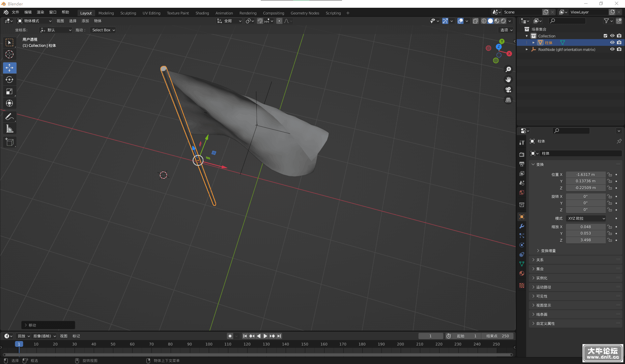Viewport: 625px width, 364px height.
Task: Open the 选项 options button in viewport header
Action: pos(506,30)
